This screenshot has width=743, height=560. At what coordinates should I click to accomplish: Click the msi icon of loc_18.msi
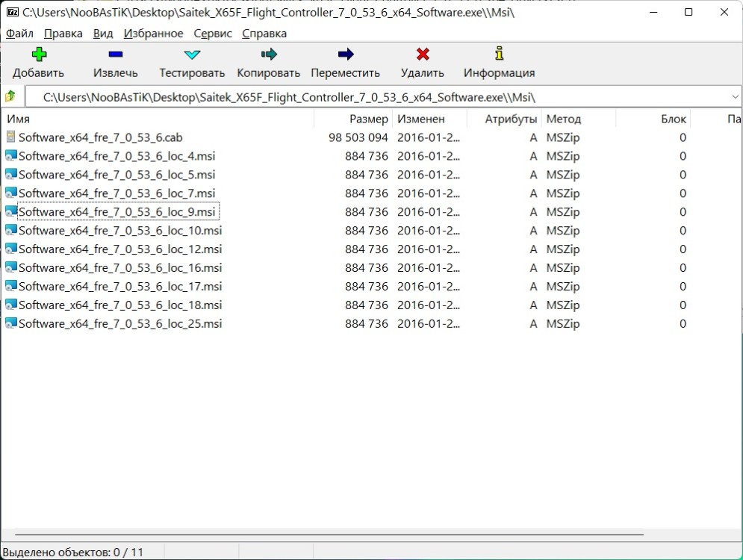pyautogui.click(x=11, y=305)
